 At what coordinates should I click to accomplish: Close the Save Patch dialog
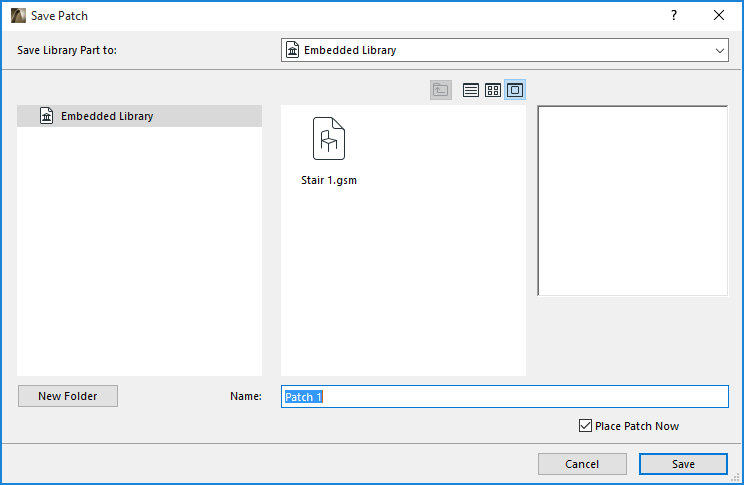tap(719, 15)
